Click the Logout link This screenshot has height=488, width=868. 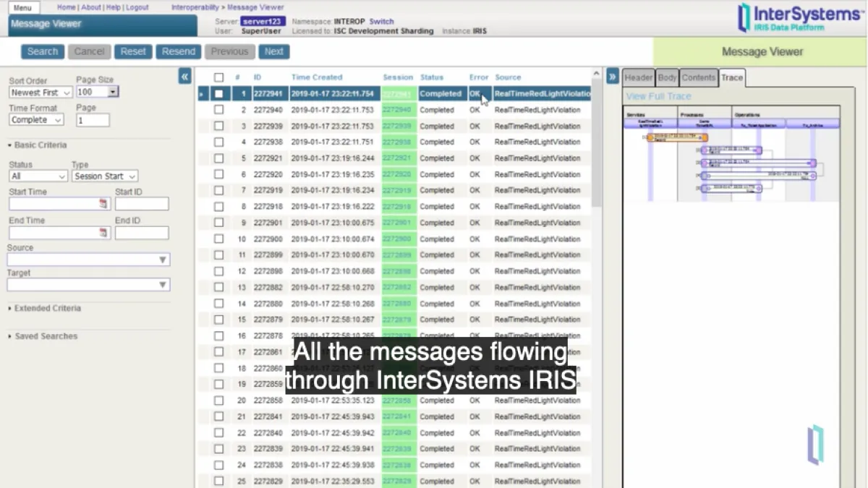pos(137,7)
